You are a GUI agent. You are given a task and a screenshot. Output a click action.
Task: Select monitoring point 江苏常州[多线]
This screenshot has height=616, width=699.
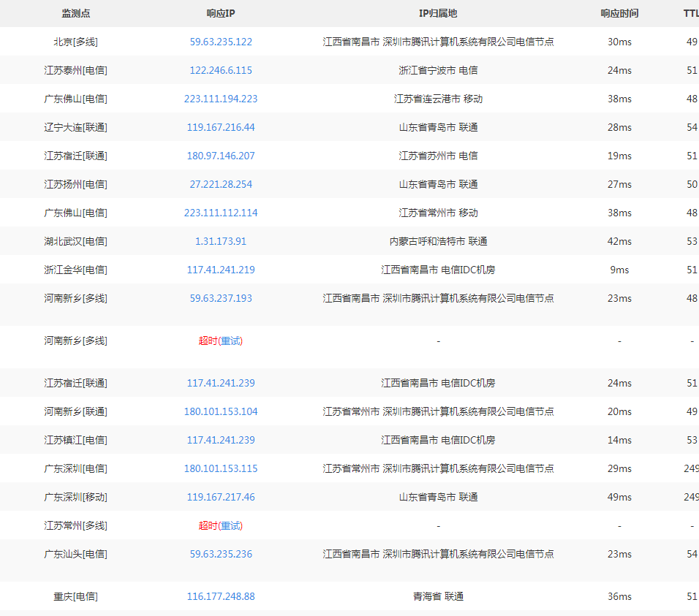tap(76, 525)
